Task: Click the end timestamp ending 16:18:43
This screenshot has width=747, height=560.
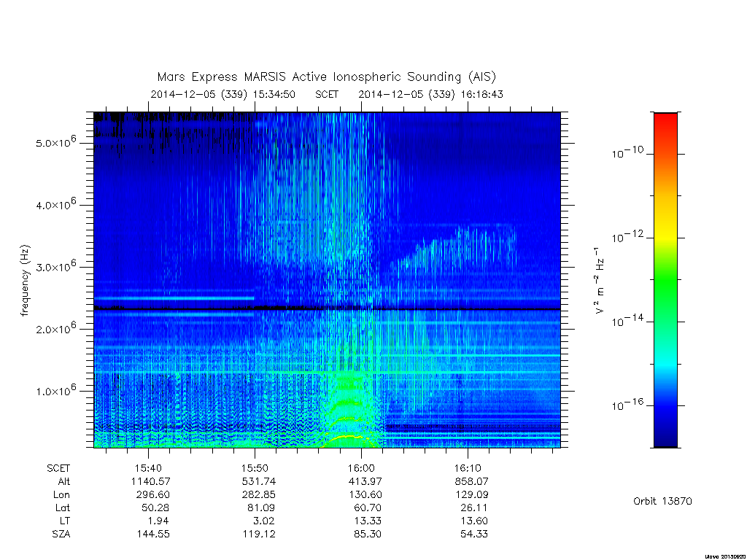Action: [430, 94]
